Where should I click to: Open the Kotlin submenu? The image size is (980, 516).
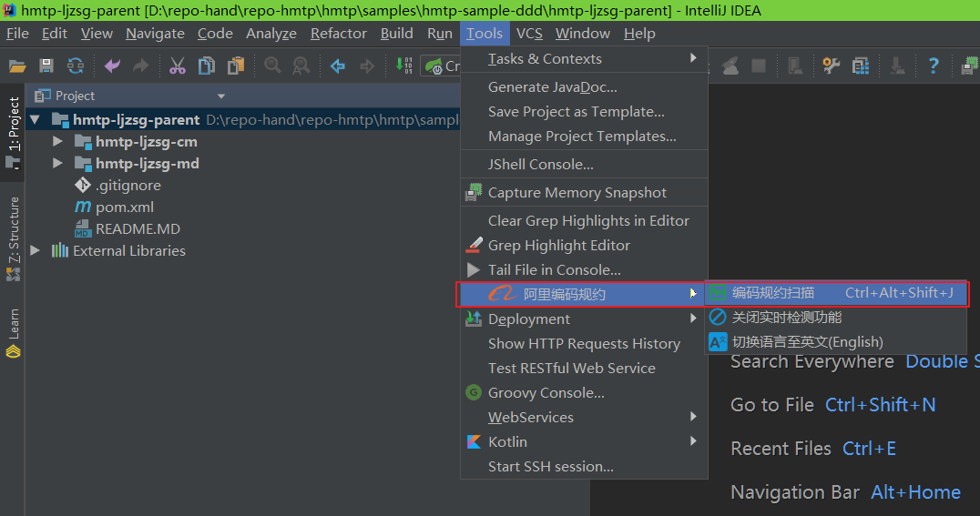[584, 441]
